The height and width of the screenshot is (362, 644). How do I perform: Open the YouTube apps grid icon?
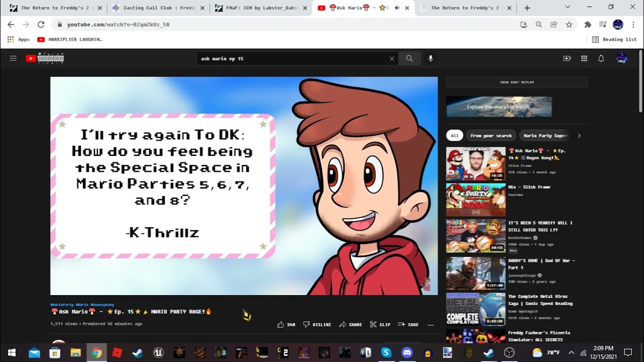click(x=584, y=58)
